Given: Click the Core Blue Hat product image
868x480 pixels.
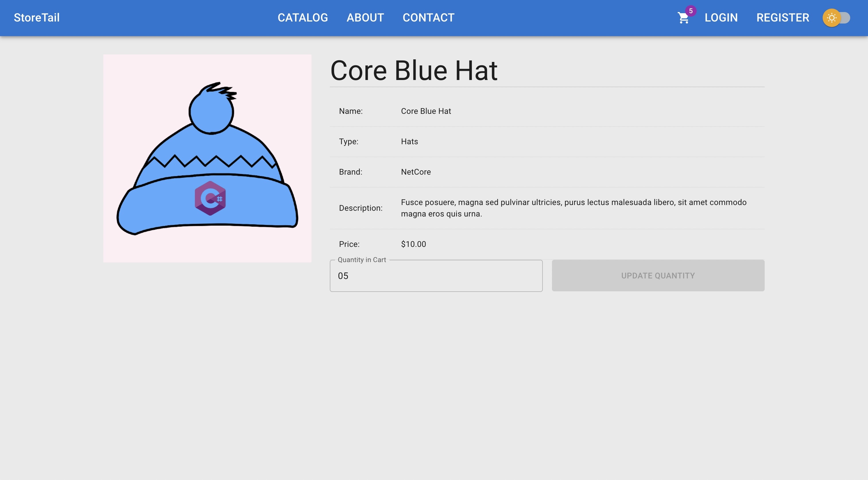Looking at the screenshot, I should point(207,158).
